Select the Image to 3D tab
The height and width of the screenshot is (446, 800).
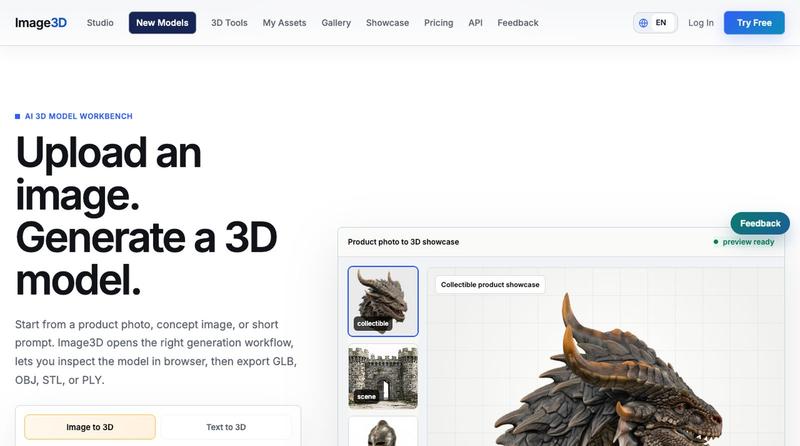tap(90, 427)
